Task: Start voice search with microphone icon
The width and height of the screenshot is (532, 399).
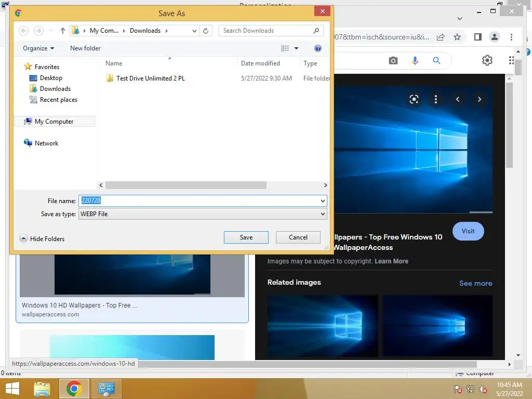Action: point(415,61)
